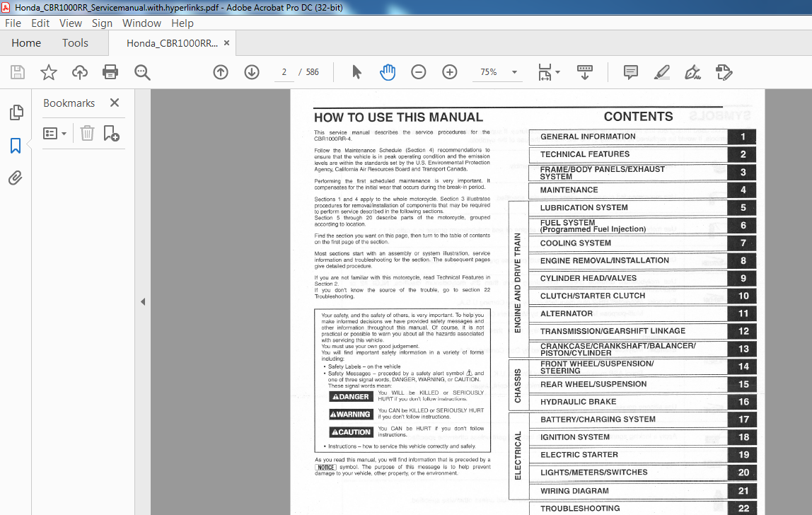
Task: Add document to starred favorites
Action: 49,72
